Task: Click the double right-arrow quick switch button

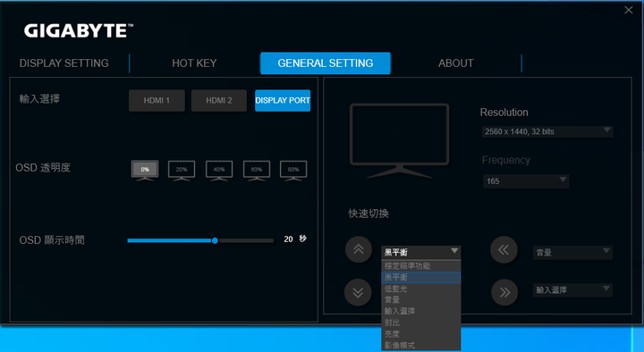Action: pyautogui.click(x=504, y=292)
